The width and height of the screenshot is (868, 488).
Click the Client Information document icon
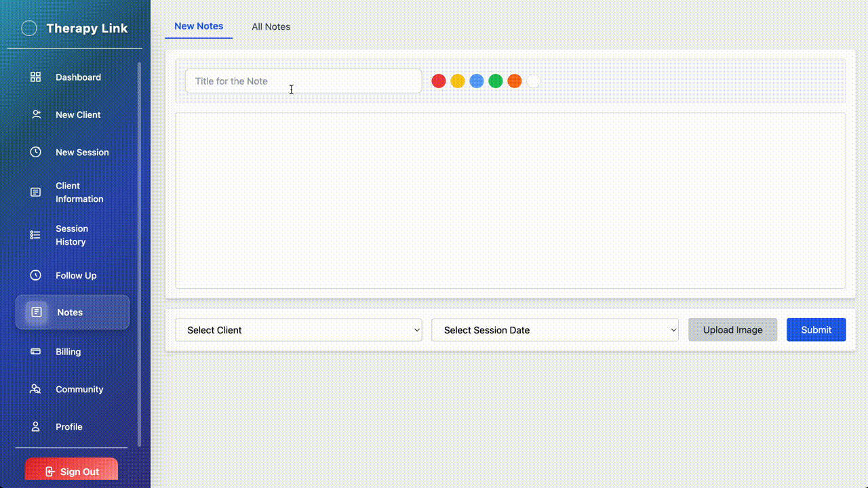coord(35,192)
